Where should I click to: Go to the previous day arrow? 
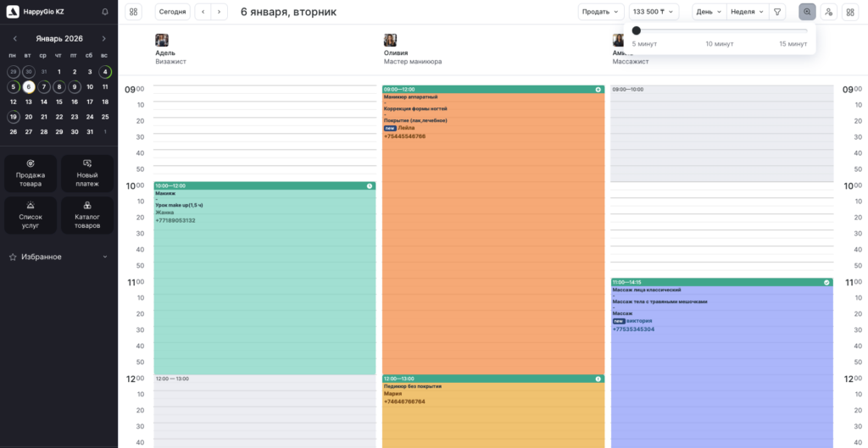[203, 12]
